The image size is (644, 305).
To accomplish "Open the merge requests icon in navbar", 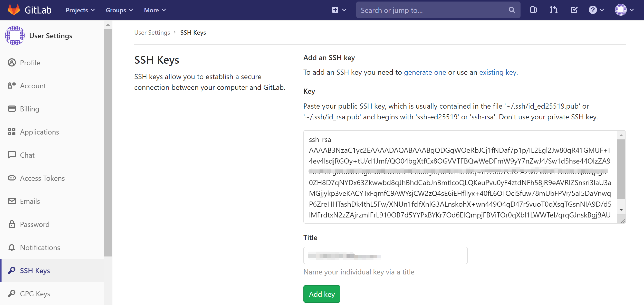I will pyautogui.click(x=553, y=10).
